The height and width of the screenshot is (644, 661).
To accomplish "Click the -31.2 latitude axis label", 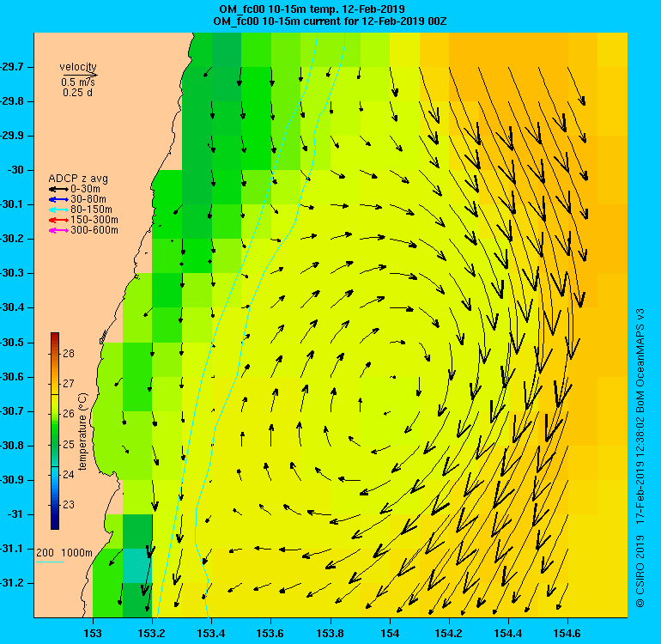I will coord(12,583).
